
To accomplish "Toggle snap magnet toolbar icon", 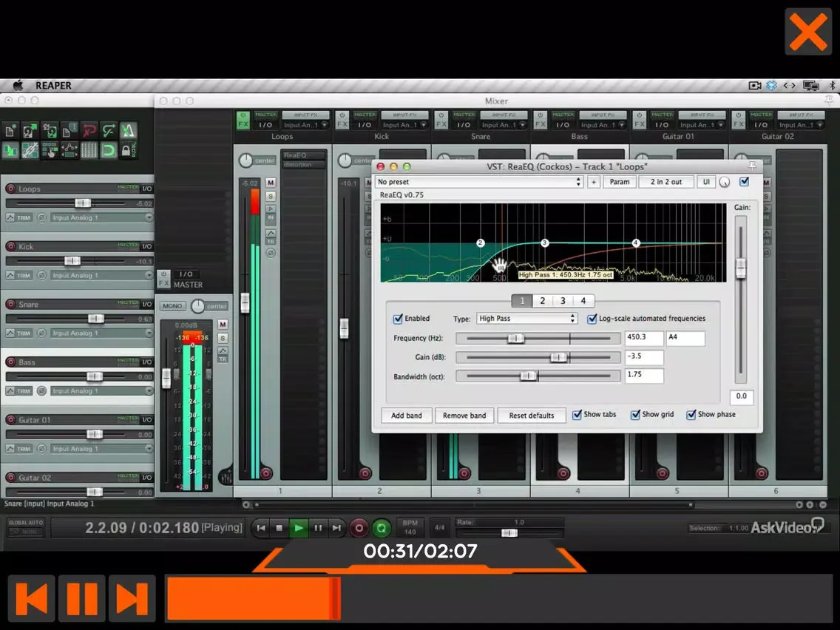I will 109,151.
